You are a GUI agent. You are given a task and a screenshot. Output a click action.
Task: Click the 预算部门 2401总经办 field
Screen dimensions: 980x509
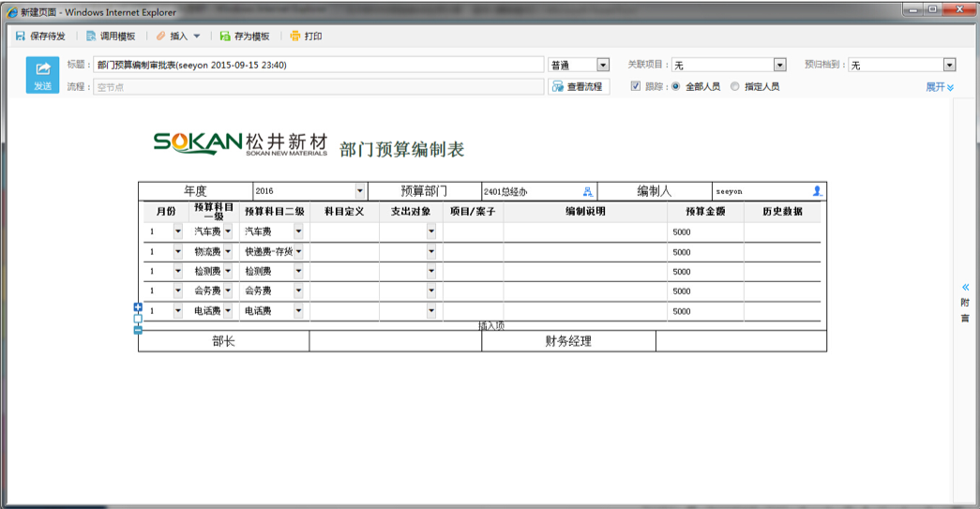coord(538,191)
